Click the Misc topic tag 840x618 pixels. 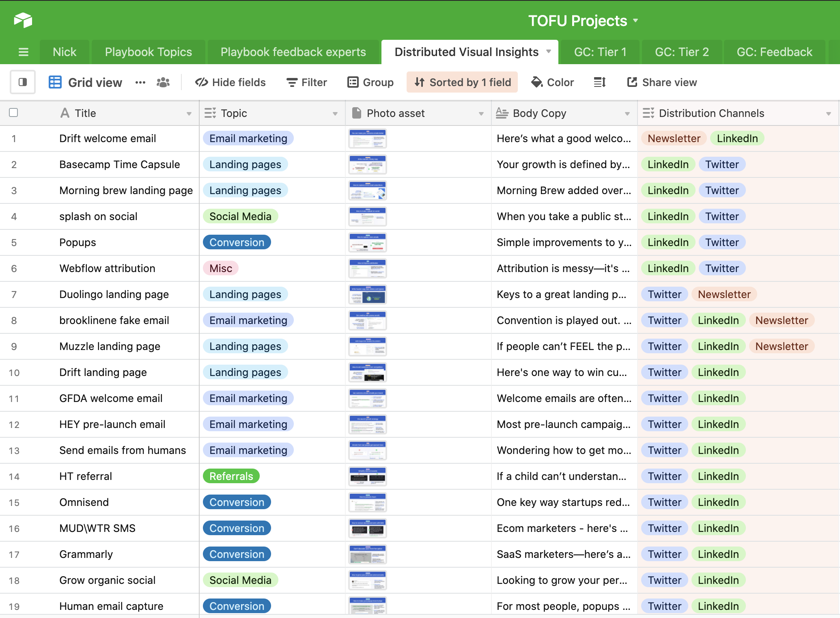[x=221, y=268]
